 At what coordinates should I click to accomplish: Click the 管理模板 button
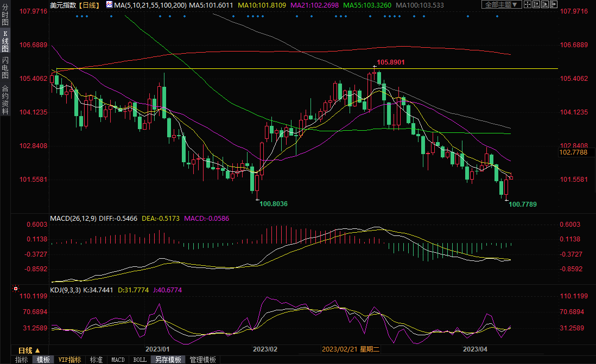tap(202, 360)
